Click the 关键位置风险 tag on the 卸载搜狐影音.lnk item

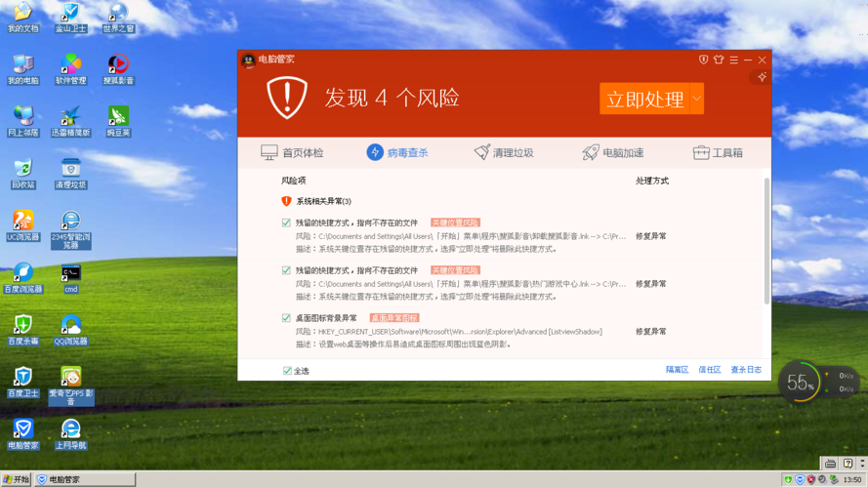pos(456,223)
